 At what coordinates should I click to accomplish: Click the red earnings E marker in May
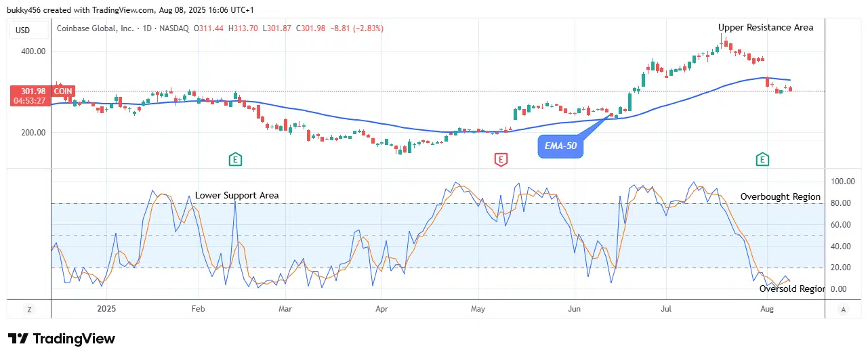(501, 160)
